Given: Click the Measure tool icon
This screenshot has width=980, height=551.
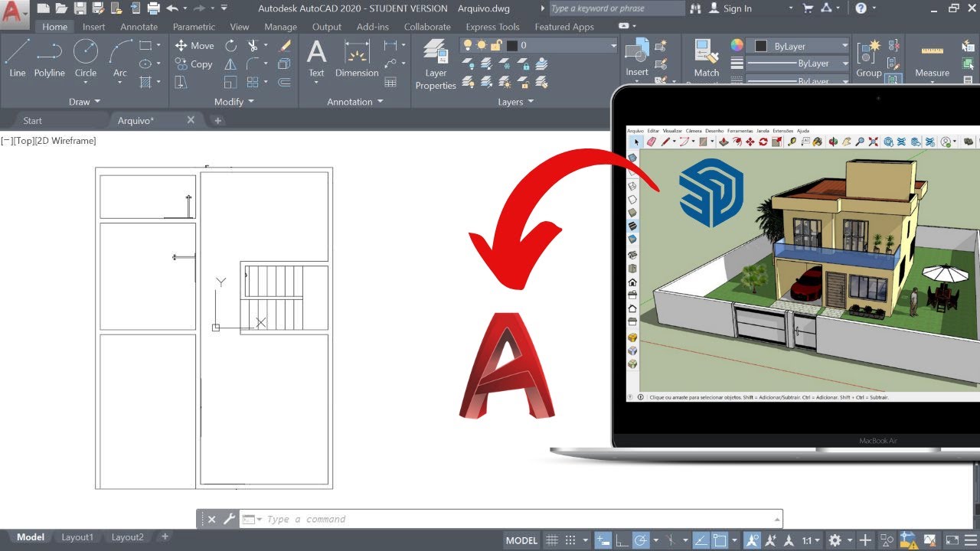Looking at the screenshot, I should 932,58.
